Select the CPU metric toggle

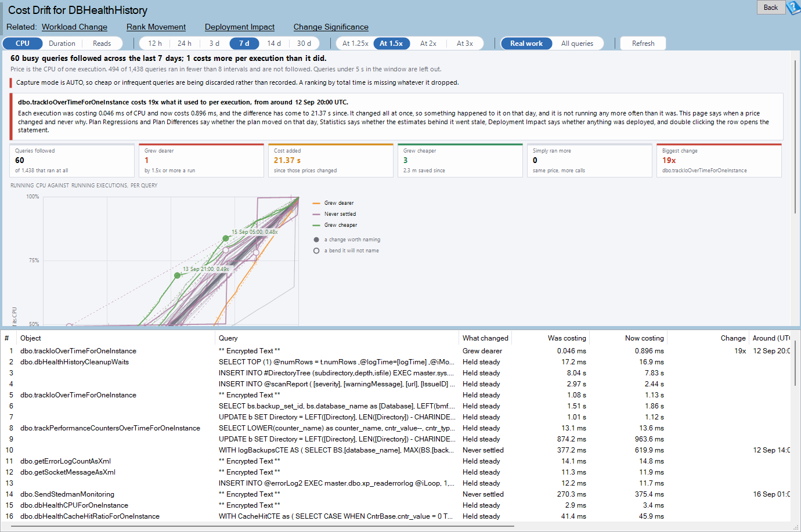tap(23, 44)
